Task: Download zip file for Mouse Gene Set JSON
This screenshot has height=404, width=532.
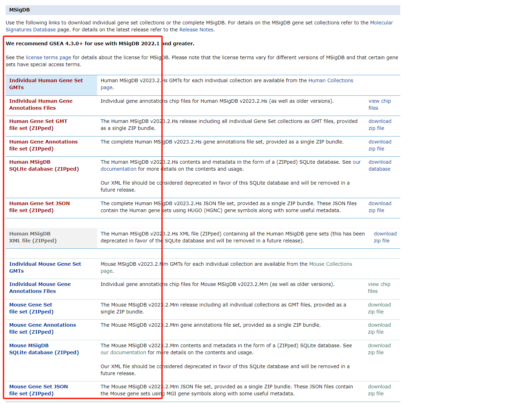Action: [379, 390]
